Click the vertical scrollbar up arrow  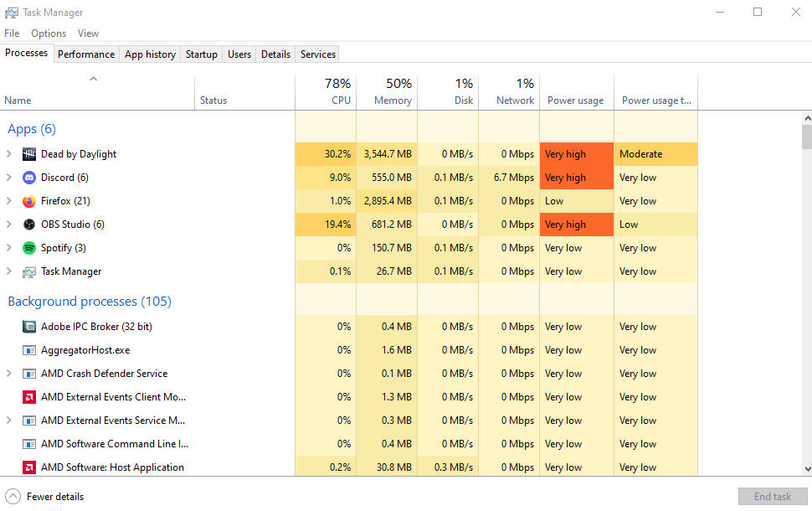[x=807, y=118]
